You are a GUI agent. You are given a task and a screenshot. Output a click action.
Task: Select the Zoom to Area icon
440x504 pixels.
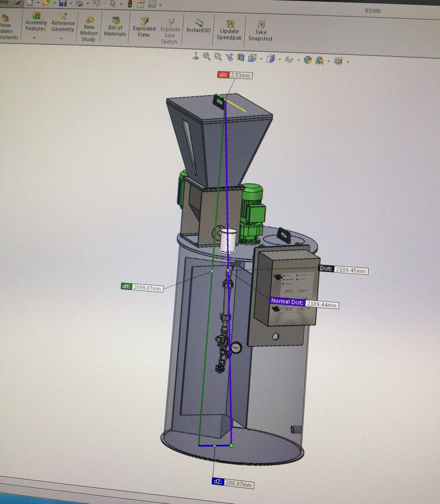pos(218,57)
